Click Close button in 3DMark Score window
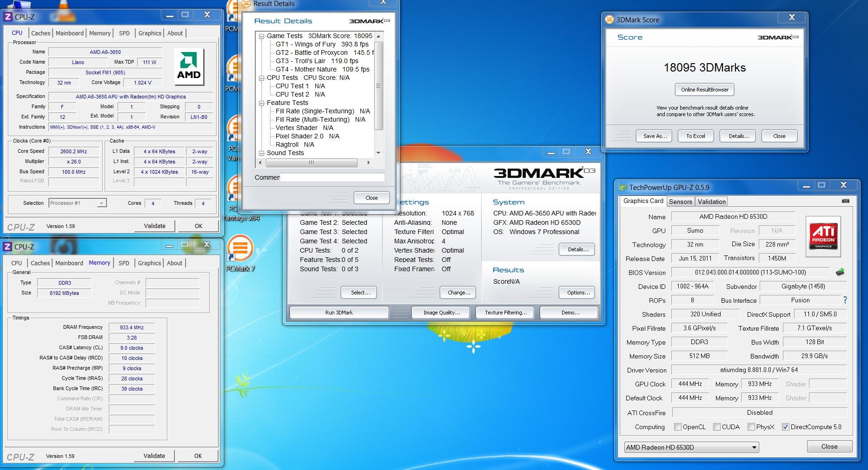The width and height of the screenshot is (868, 470). 779,136
